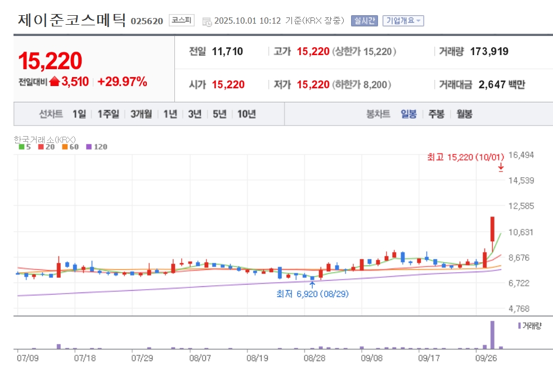Select the 10년 chart range
The height and width of the screenshot is (392, 553).
pos(246,114)
